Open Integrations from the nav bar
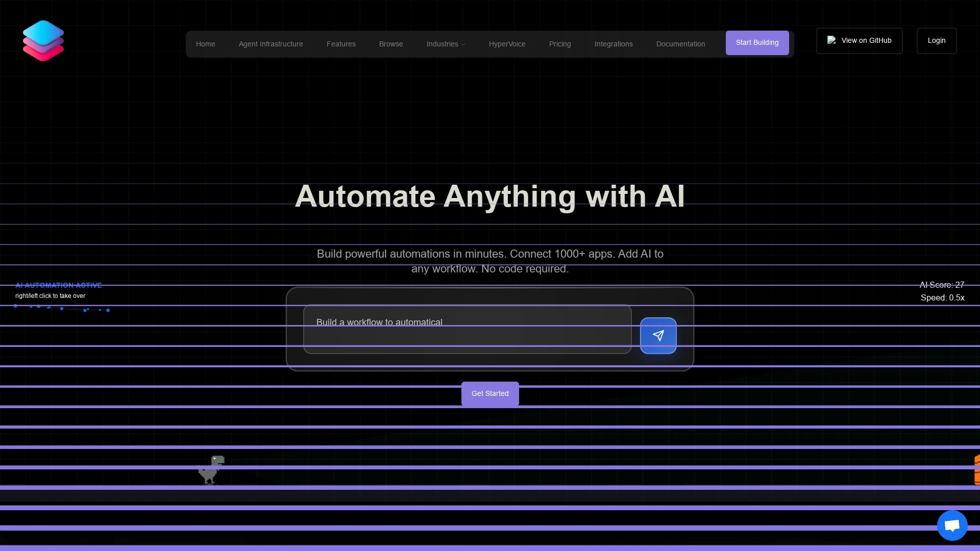This screenshot has height=551, width=980. click(x=614, y=44)
